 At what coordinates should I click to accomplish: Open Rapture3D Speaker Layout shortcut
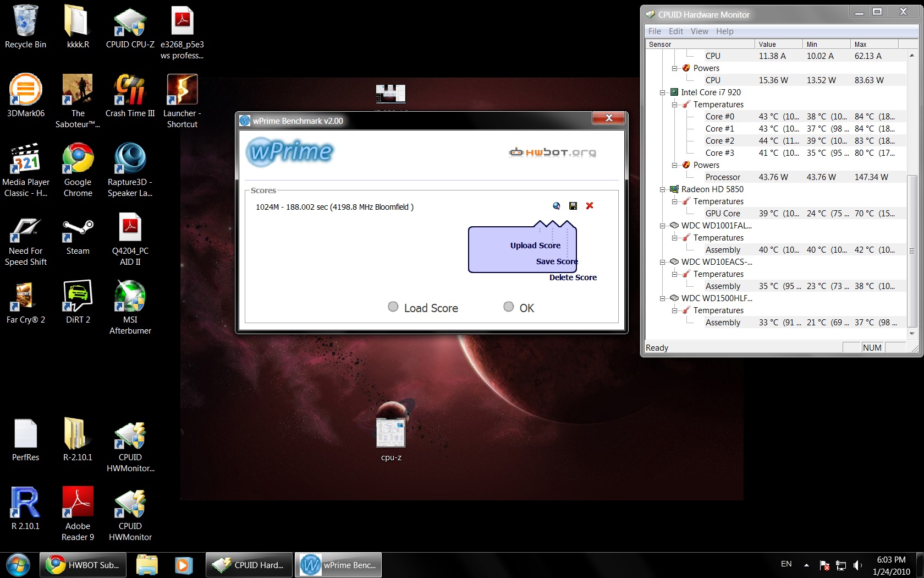(x=130, y=170)
